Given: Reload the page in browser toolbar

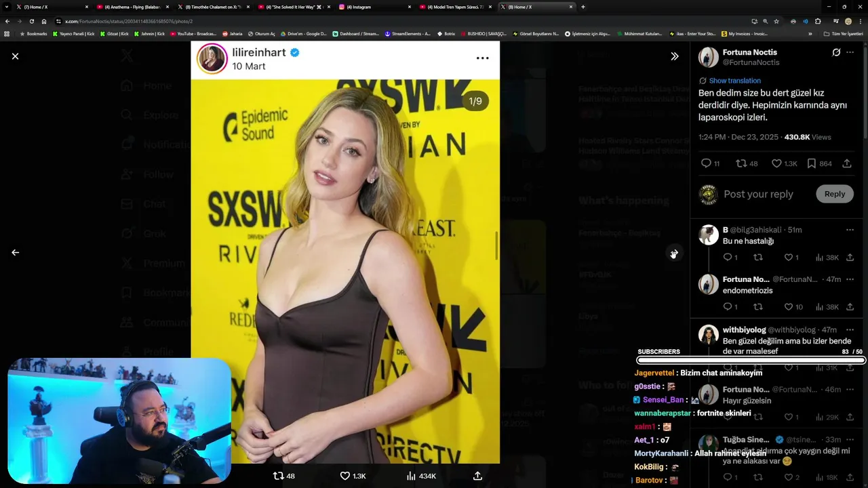Looking at the screenshot, I should click(x=31, y=21).
